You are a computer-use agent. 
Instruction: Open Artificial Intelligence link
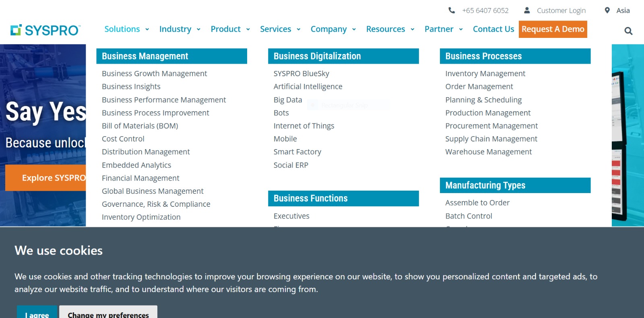tap(308, 86)
